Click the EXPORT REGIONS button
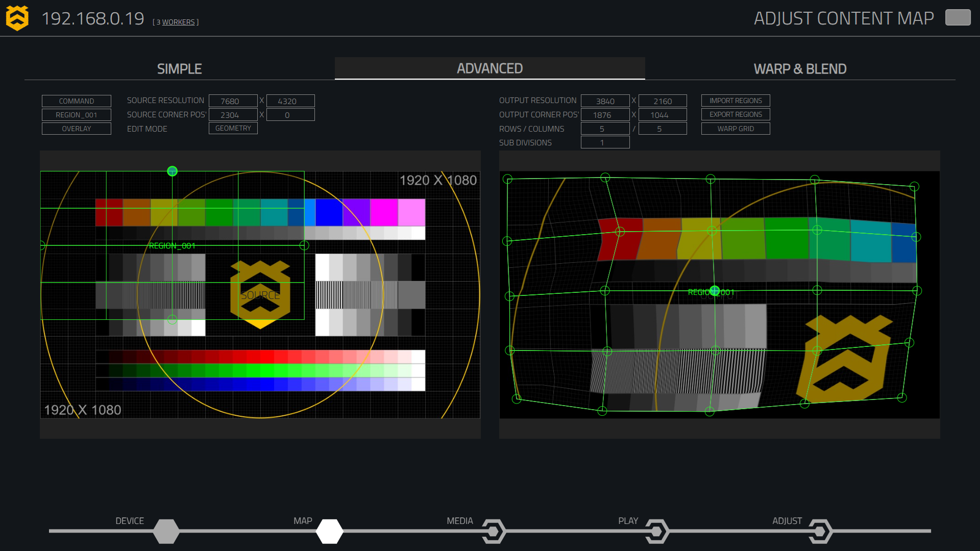 click(736, 114)
